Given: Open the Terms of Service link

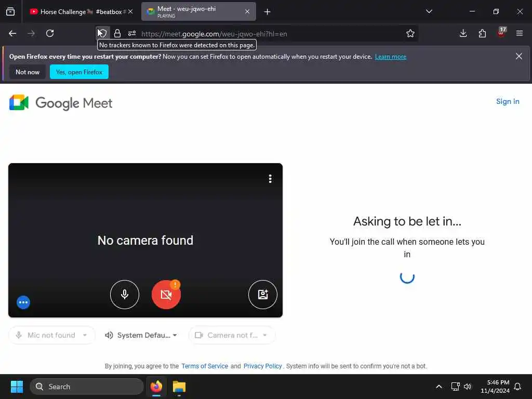Looking at the screenshot, I should 205,366.
